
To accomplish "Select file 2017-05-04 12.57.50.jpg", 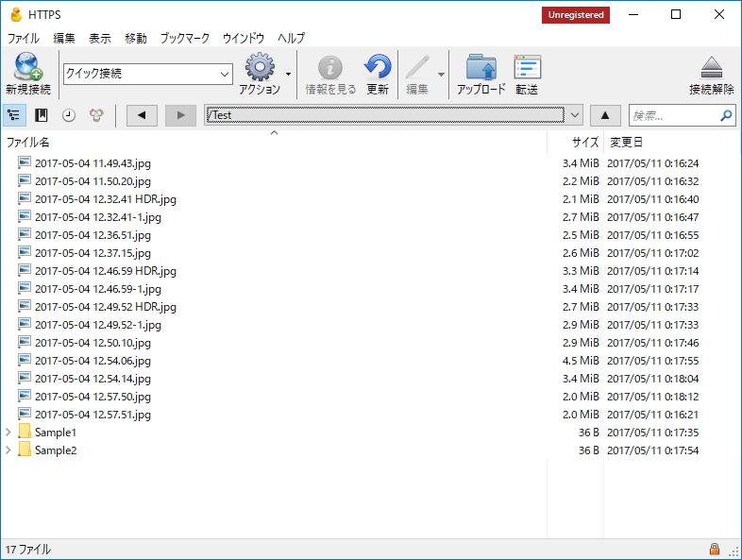I will point(93,397).
